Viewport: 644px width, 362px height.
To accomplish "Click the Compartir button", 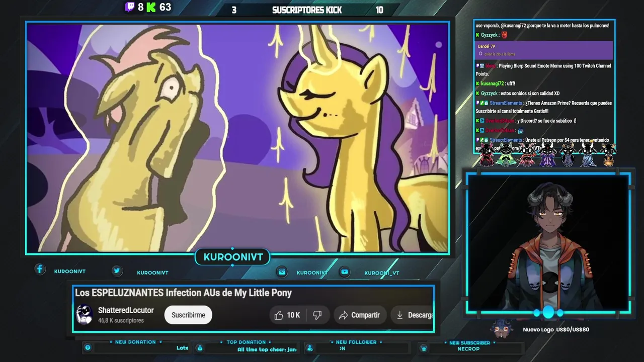I will click(x=359, y=315).
